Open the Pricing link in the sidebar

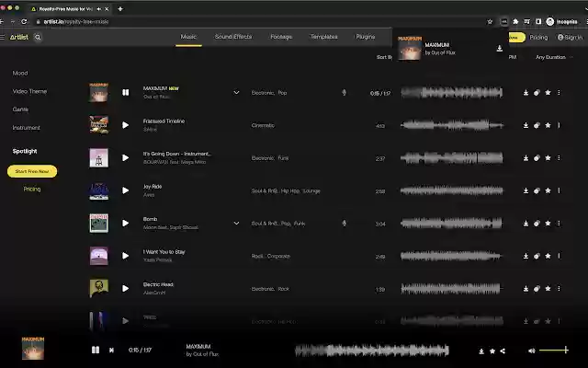tap(32, 189)
